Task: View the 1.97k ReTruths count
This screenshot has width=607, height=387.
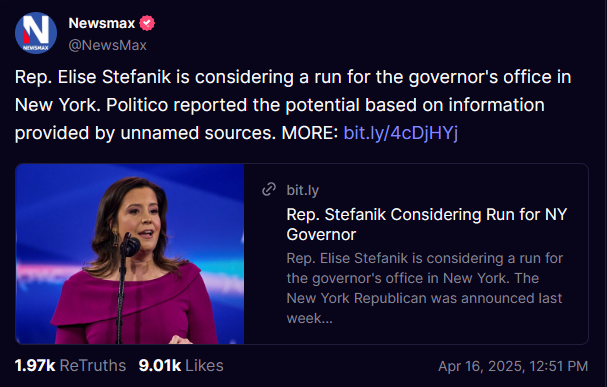Action: pos(70,366)
